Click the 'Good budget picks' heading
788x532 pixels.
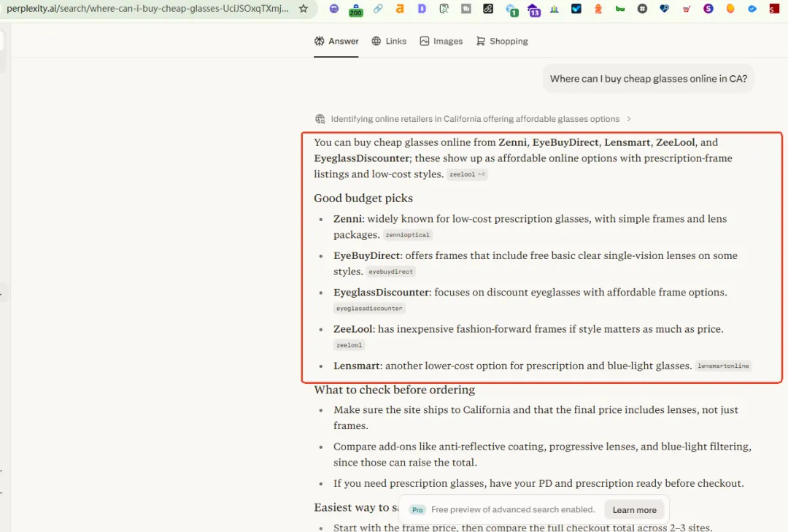[x=363, y=198]
